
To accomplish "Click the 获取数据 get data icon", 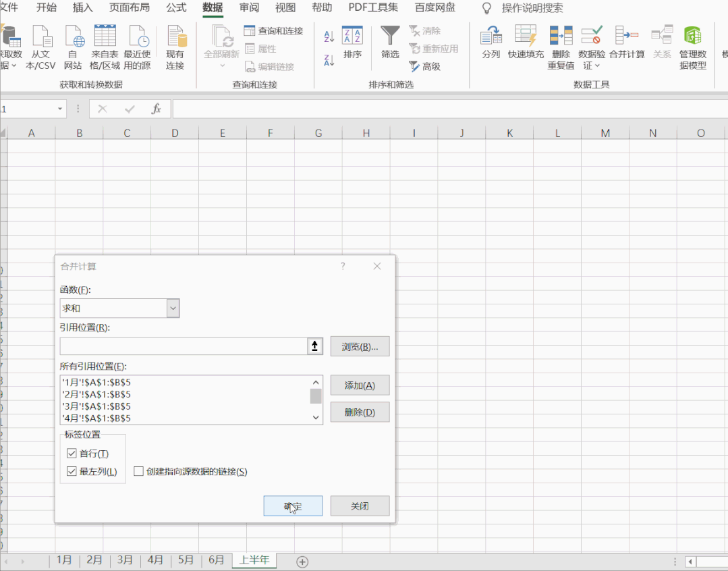I will (x=10, y=36).
